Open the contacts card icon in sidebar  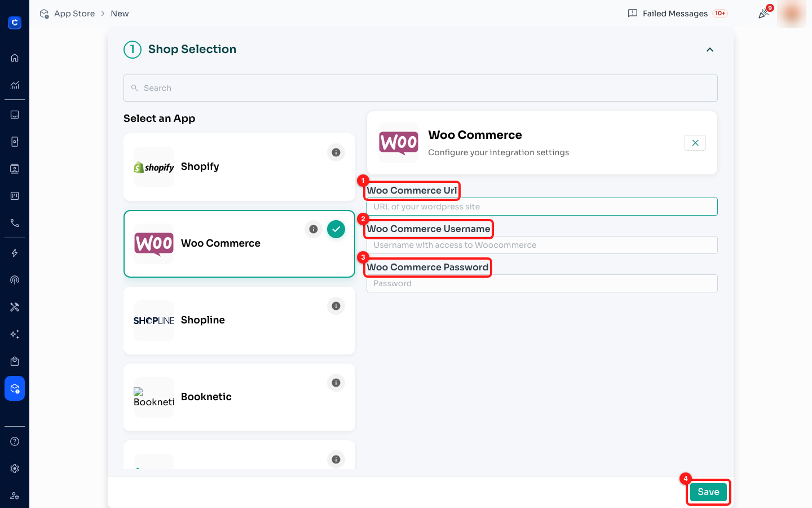(x=15, y=169)
